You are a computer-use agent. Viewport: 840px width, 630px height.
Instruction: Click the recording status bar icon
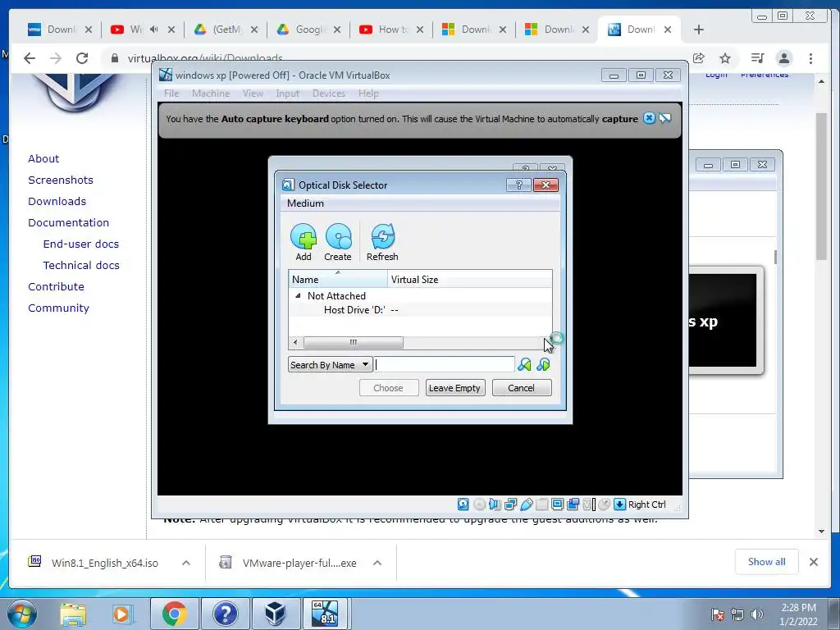[573, 504]
